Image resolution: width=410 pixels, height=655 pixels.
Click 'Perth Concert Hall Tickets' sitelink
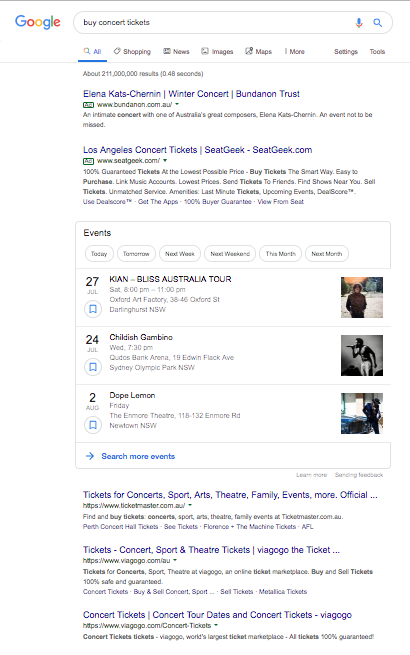click(x=120, y=526)
